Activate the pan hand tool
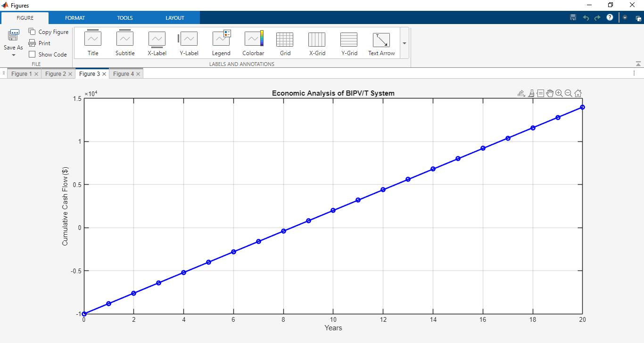The height and width of the screenshot is (343, 644). click(x=550, y=93)
